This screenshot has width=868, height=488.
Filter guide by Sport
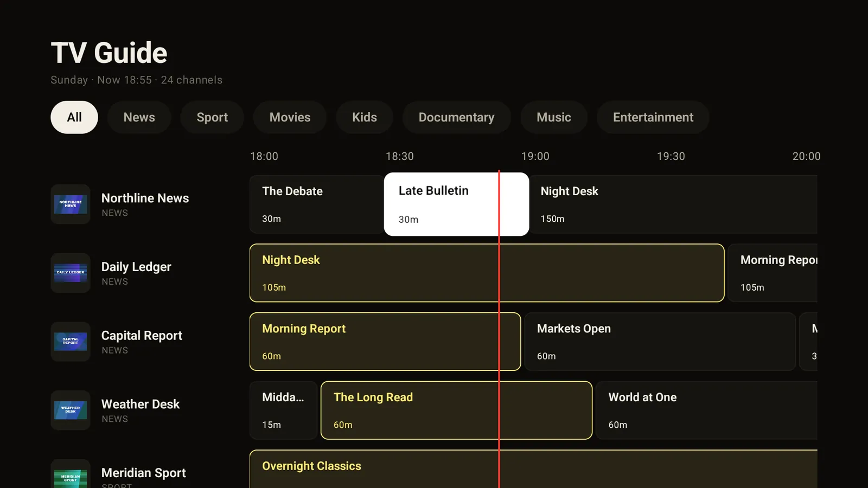tap(212, 117)
